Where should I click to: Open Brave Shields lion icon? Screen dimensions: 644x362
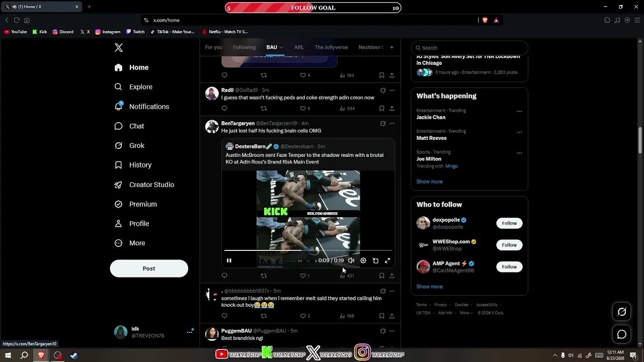[485, 20]
